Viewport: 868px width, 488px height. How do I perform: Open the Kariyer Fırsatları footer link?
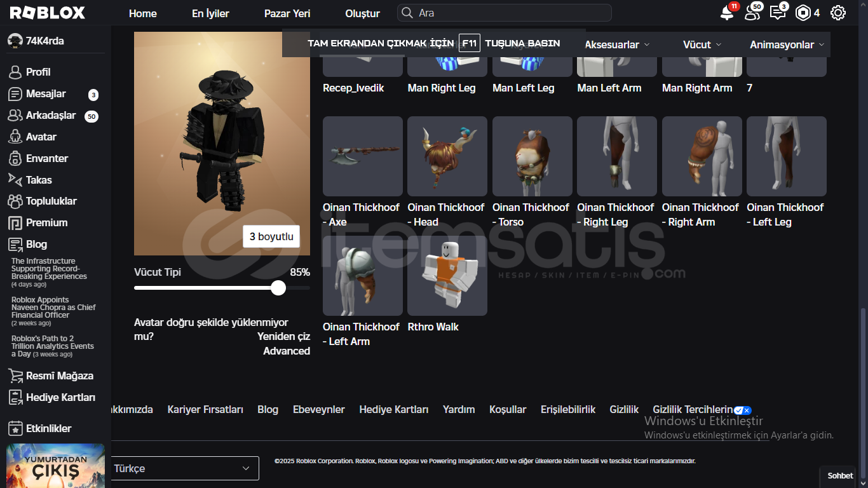(x=205, y=410)
